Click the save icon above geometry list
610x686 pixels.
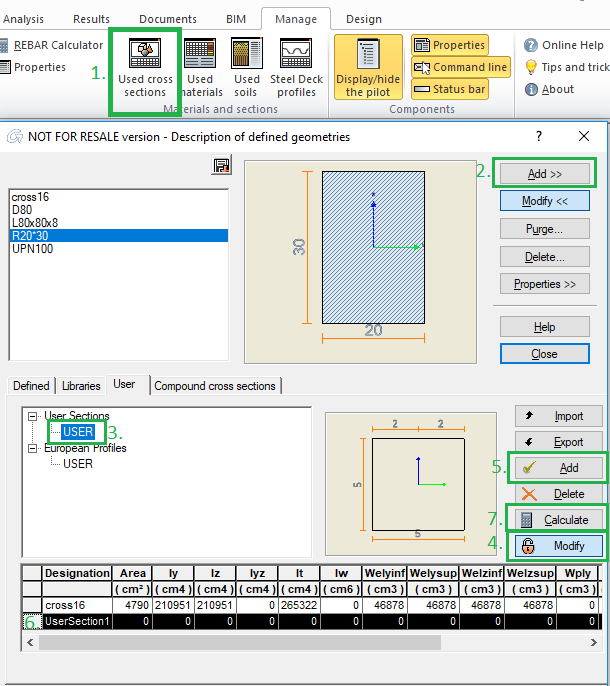point(222,166)
